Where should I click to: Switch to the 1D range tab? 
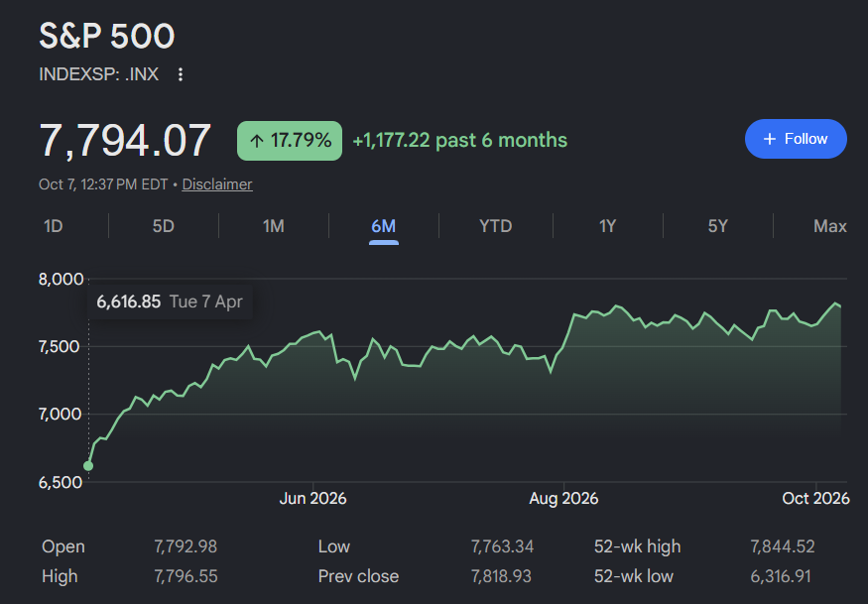[54, 226]
